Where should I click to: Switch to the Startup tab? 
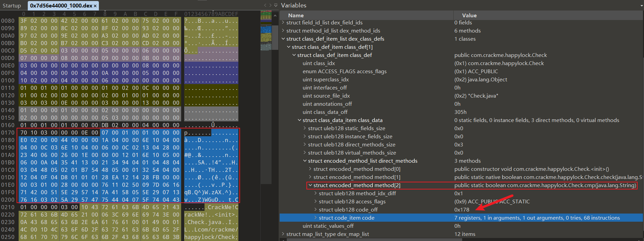pos(12,5)
